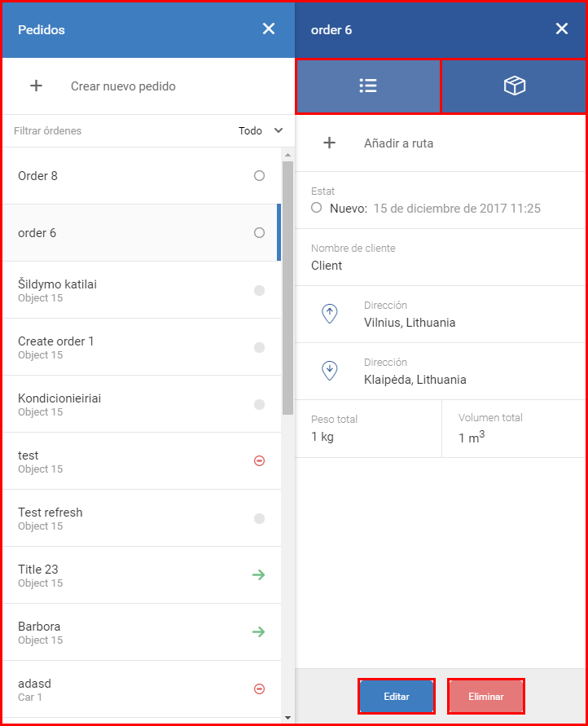This screenshot has width=588, height=726.
Task: Click the green arrow icon on Barbora order
Action: point(259,631)
